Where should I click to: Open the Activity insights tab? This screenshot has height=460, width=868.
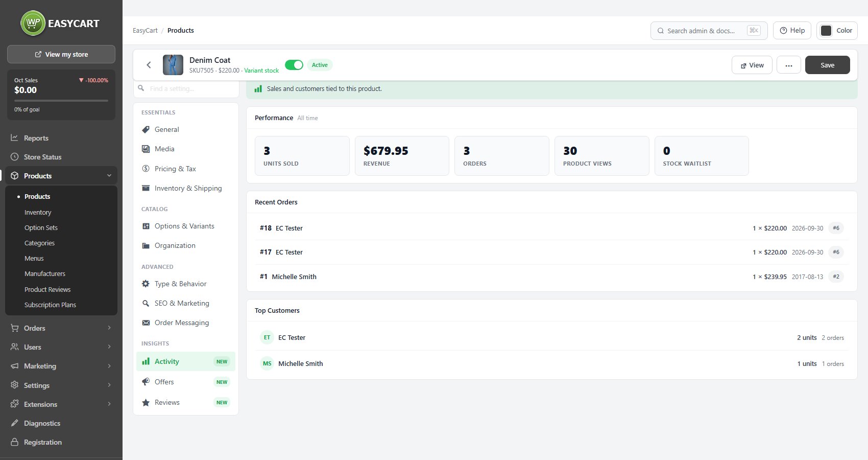pos(186,361)
